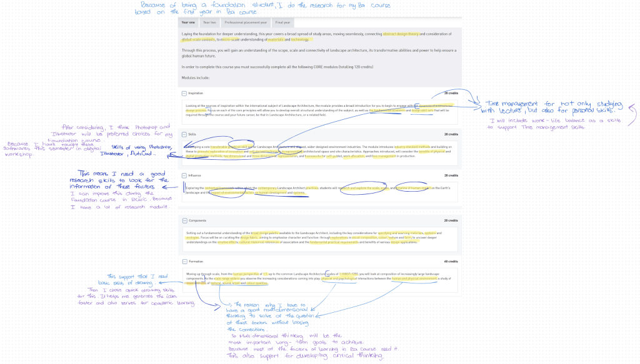Viewport: 640px width, 364px height.
Task: Click the 20 credits label on Inspiration
Action: coord(451,93)
